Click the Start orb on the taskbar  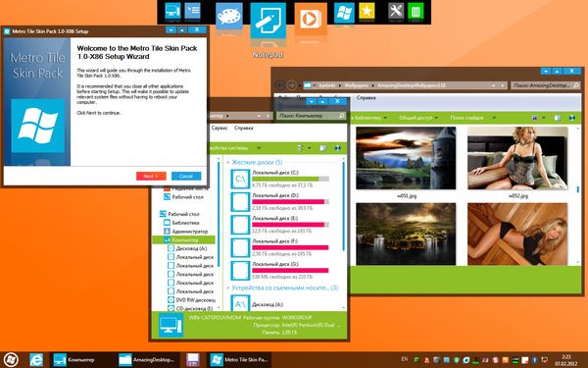pos(11,360)
